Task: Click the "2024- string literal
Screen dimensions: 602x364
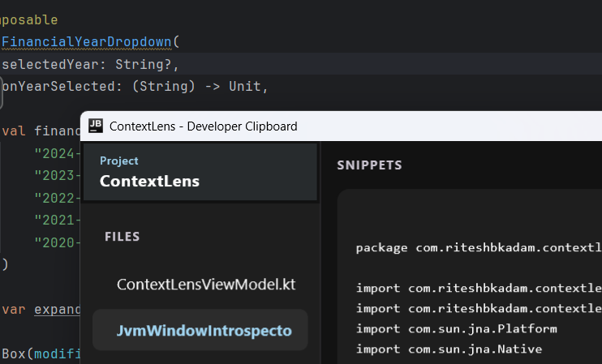Action: tap(57, 153)
